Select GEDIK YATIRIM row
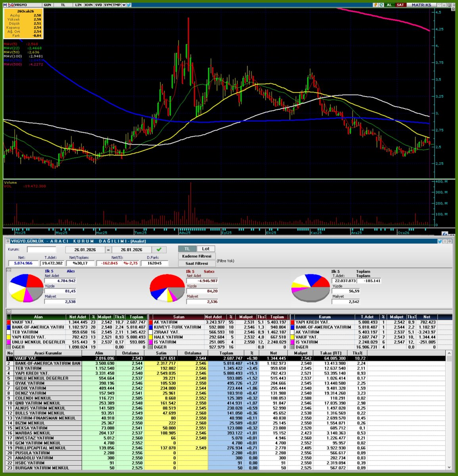This screenshot has width=458, height=476. tap(226, 388)
